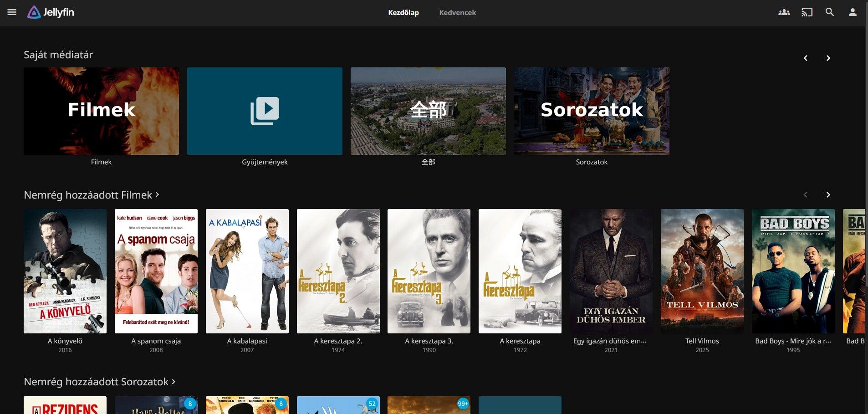The image size is (868, 414).
Task: Open the 全部 library card
Action: click(x=428, y=111)
